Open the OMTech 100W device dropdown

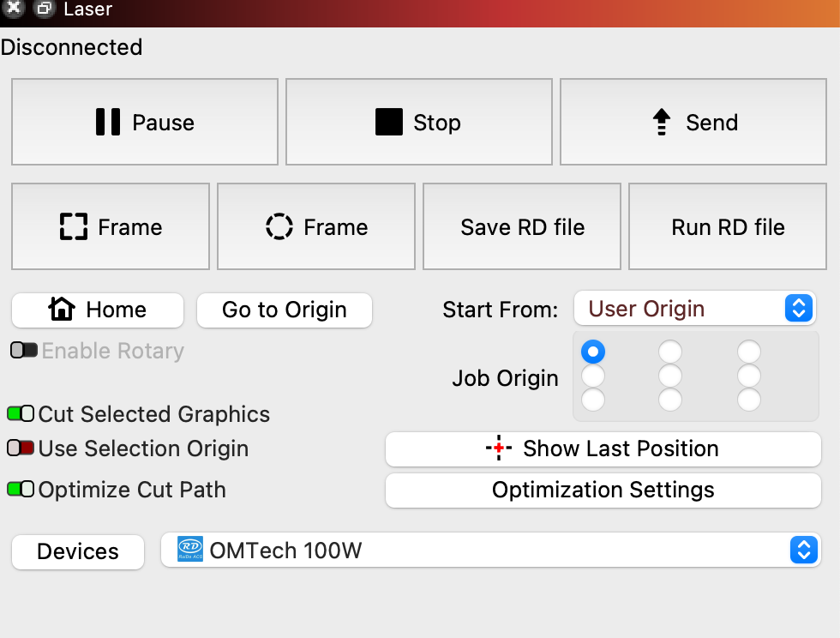[x=490, y=550]
